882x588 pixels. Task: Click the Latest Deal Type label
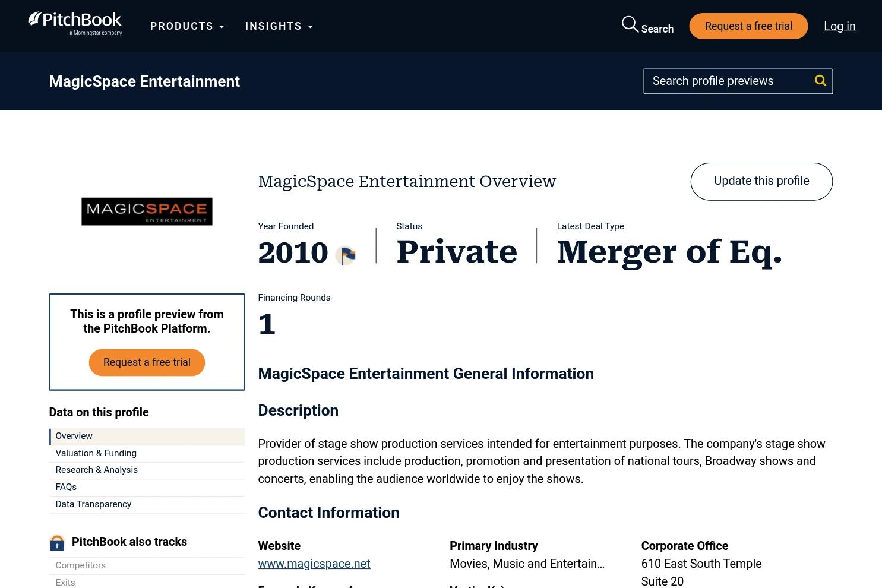[x=590, y=226]
